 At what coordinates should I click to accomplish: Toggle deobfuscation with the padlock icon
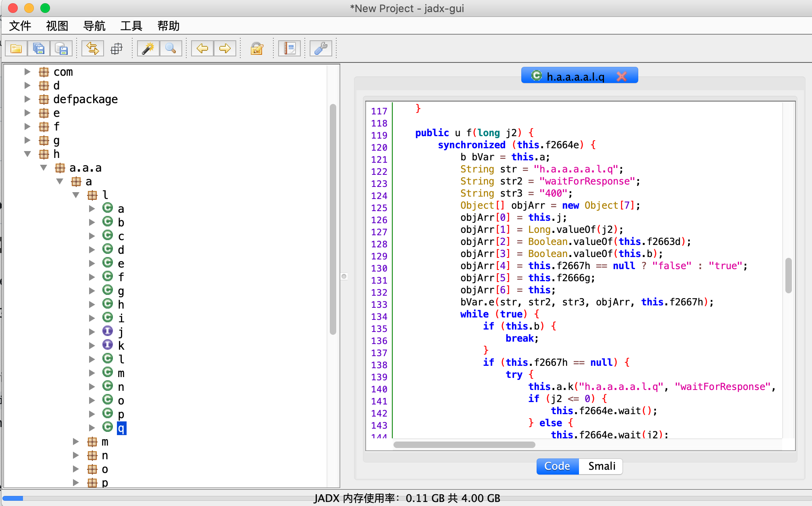tap(257, 49)
